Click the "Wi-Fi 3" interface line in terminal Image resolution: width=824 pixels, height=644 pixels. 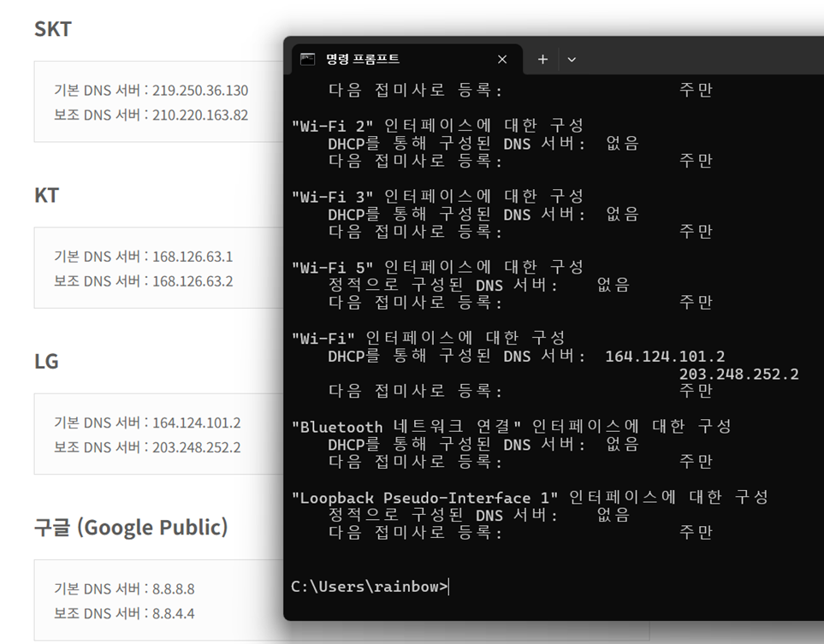click(x=437, y=197)
